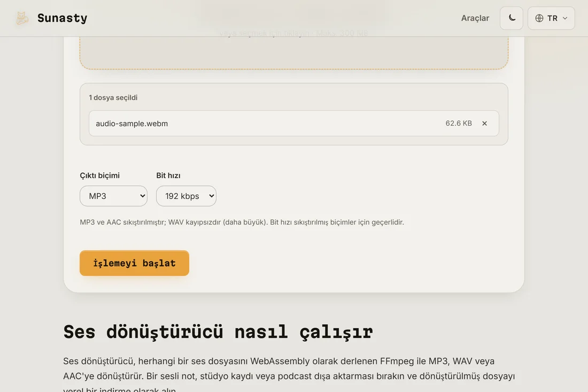
Task: Select the audio-sample.webm file name
Action: pyautogui.click(x=131, y=124)
